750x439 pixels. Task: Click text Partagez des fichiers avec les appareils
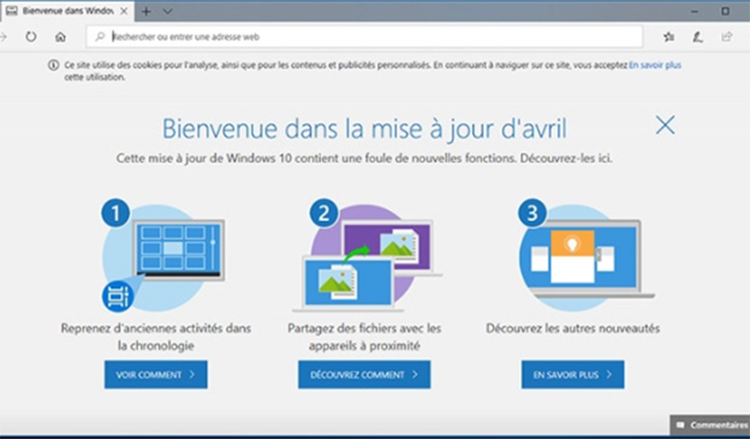point(364,337)
